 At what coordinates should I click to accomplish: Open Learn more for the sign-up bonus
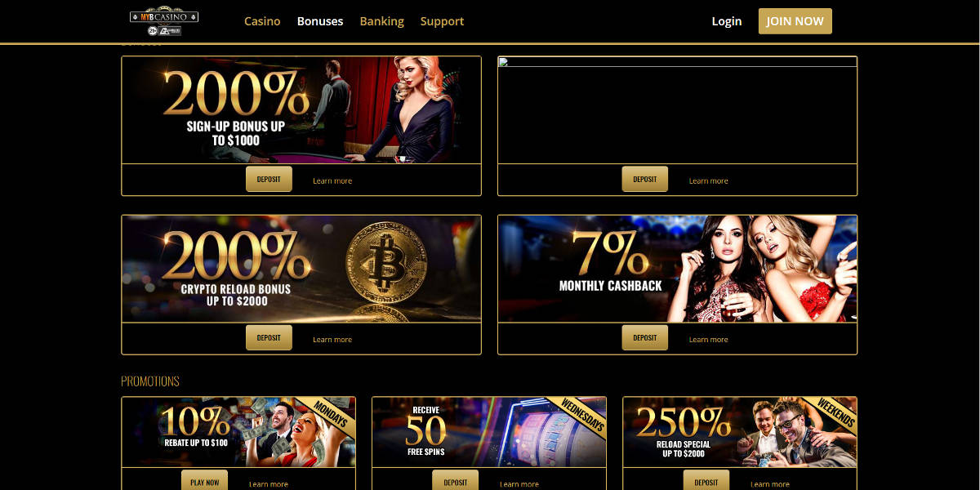point(332,180)
